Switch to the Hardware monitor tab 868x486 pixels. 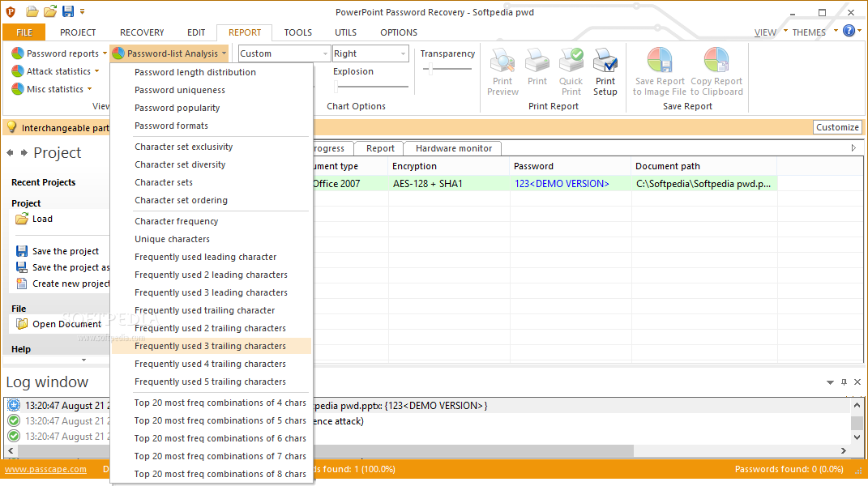453,148
